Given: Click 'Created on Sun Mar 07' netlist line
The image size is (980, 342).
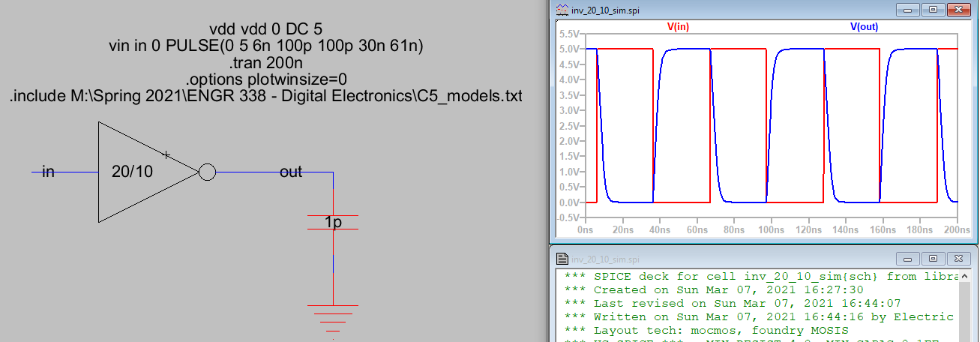Looking at the screenshot, I should coord(714,289).
